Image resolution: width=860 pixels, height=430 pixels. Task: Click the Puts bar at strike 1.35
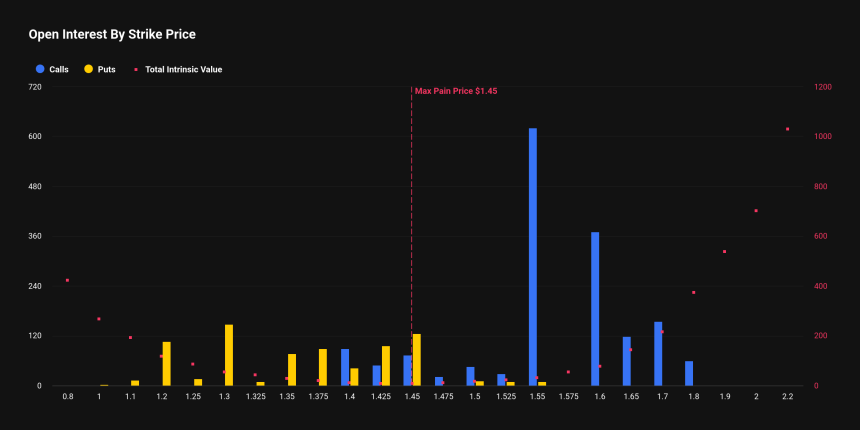(x=292, y=370)
